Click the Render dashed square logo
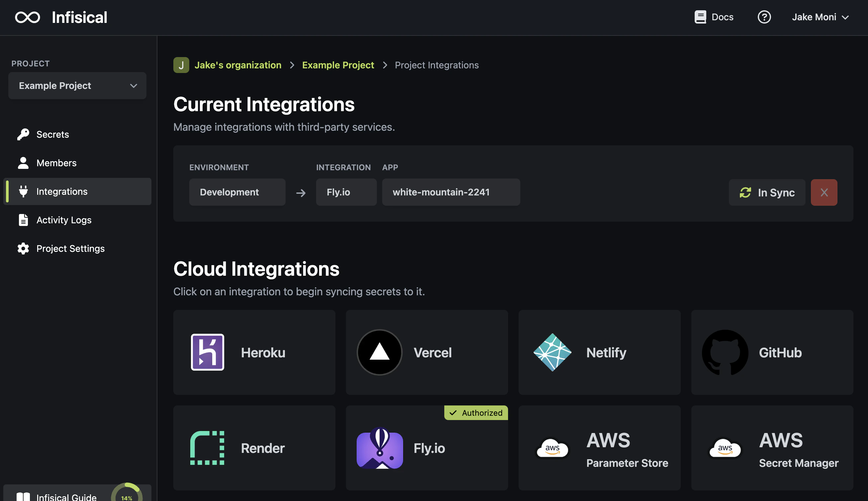 tap(207, 448)
